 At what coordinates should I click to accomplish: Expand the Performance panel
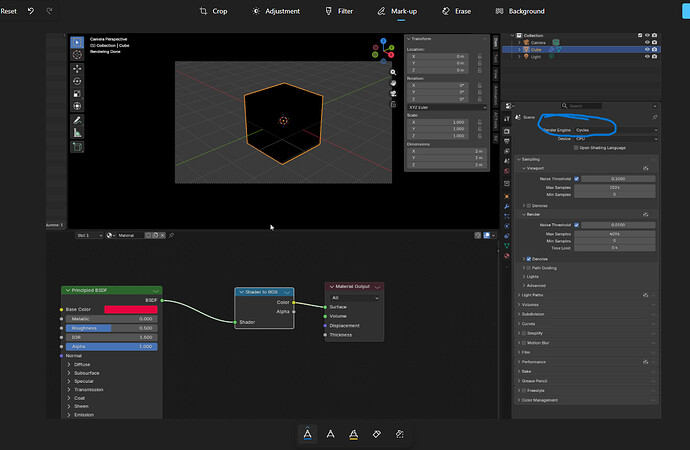(x=533, y=362)
